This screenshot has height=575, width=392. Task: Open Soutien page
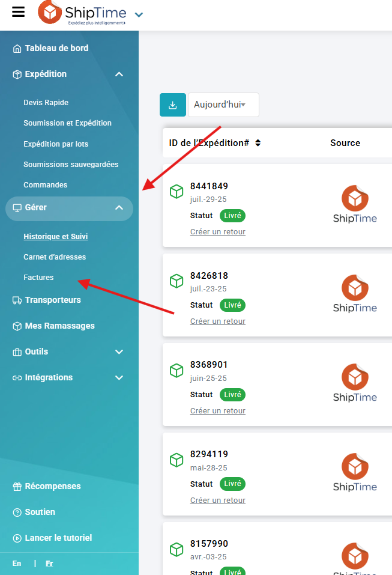pyautogui.click(x=40, y=512)
